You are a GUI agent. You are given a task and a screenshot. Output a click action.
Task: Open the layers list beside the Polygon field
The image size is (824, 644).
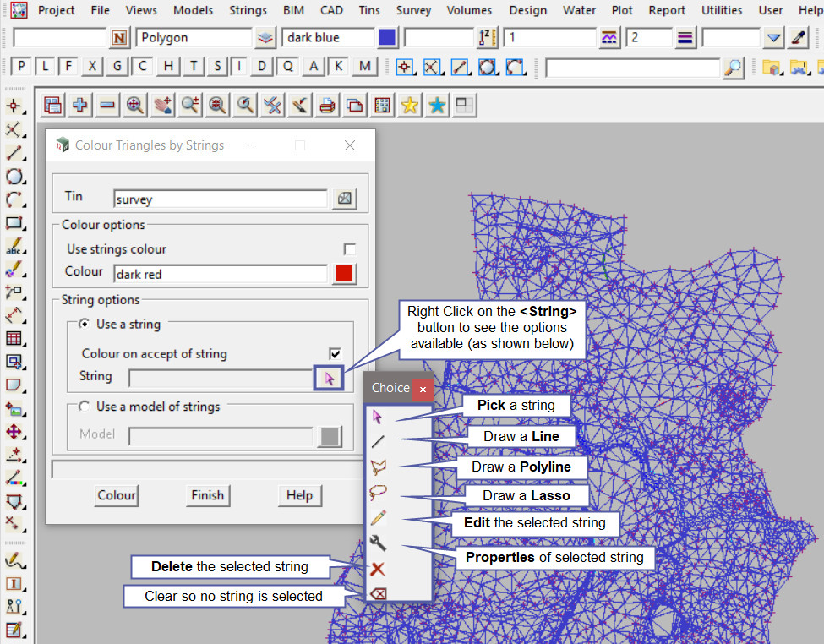(265, 38)
